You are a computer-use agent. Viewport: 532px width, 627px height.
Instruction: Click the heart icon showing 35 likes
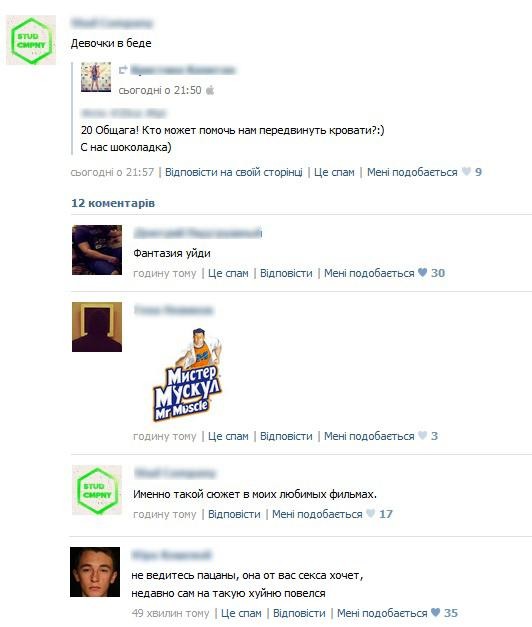436,612
